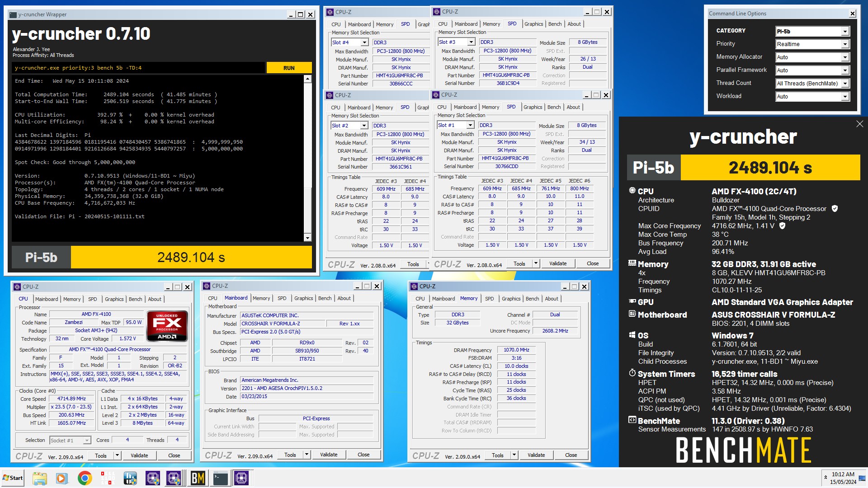The height and width of the screenshot is (488, 868).
Task: Show hidden system tray icons
Action: coord(826,477)
